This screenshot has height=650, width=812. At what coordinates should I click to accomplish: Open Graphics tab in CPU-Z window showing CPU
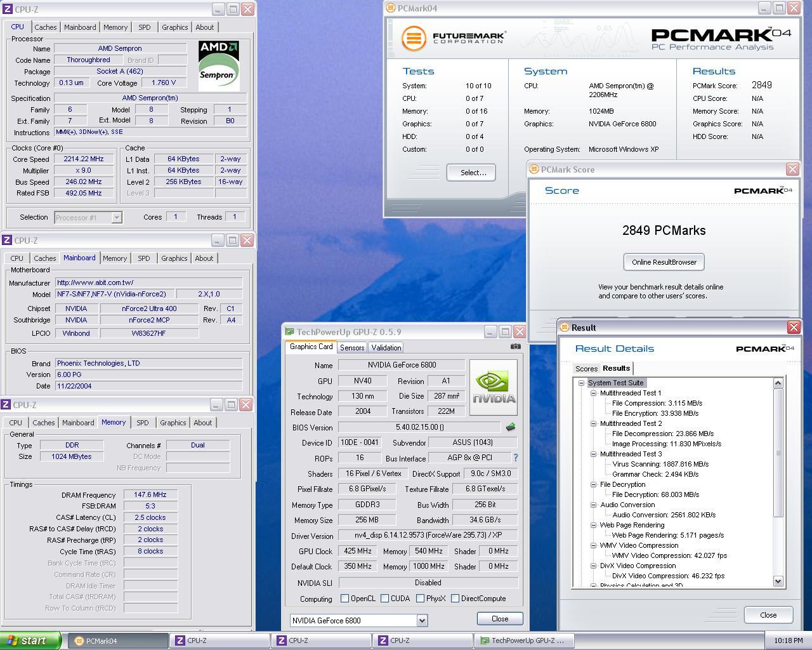[x=174, y=27]
